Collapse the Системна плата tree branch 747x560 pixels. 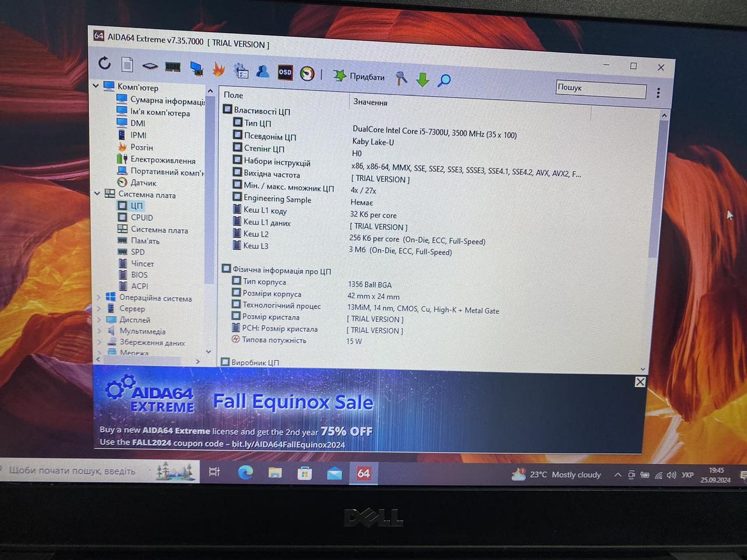pyautogui.click(x=97, y=193)
